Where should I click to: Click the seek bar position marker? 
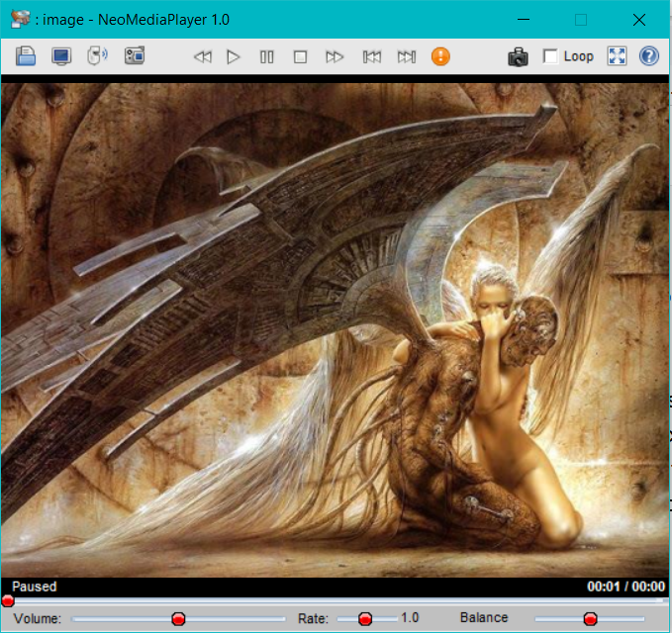click(8, 601)
